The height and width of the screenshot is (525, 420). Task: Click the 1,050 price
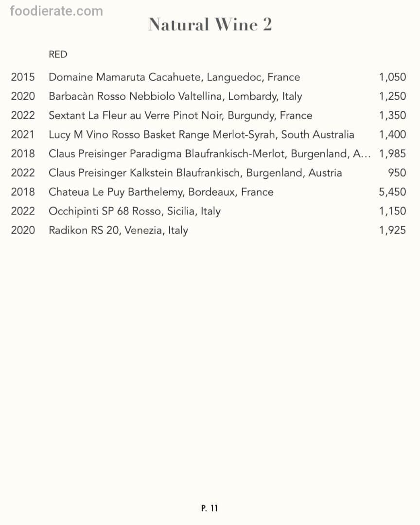point(392,77)
